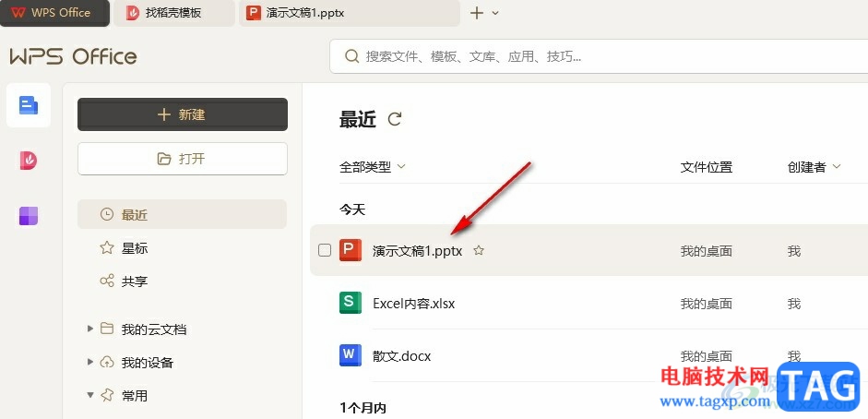Expand the 我的云文档 tree node
This screenshot has height=419, width=868.
click(x=90, y=329)
